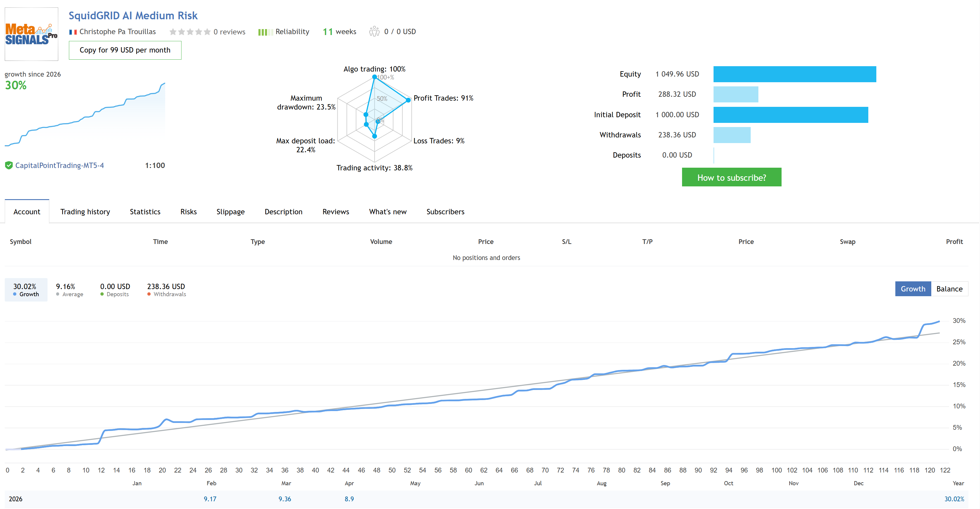The width and height of the screenshot is (980, 509).
Task: Open the Risks tab
Action: [188, 212]
